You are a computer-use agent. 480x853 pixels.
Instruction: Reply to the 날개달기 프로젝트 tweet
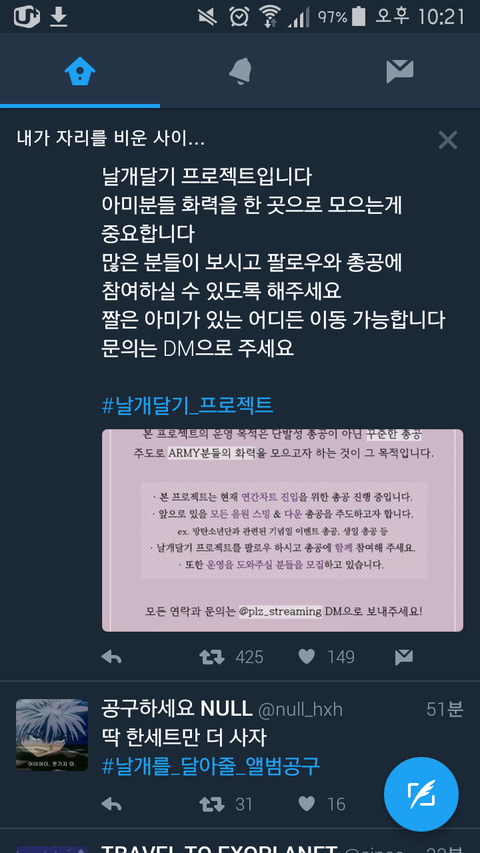click(112, 657)
